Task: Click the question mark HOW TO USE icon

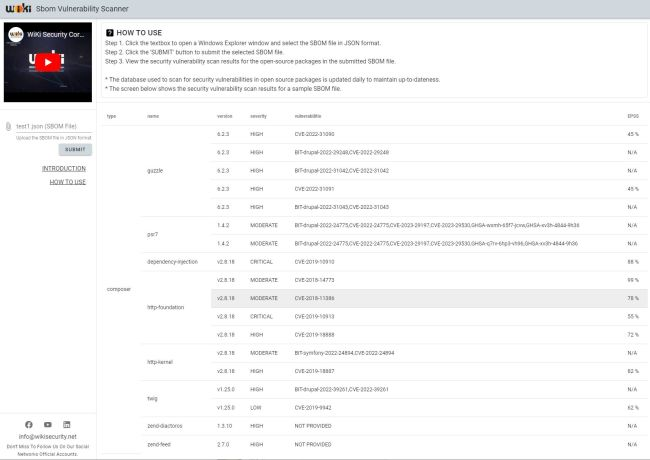Action: pyautogui.click(x=110, y=32)
